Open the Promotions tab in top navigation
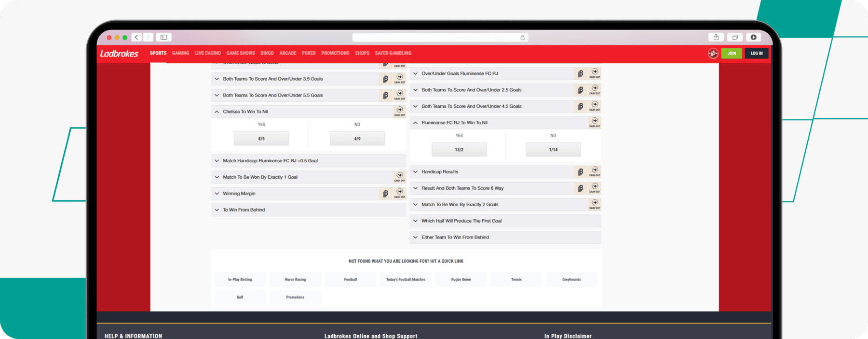 pyautogui.click(x=335, y=53)
